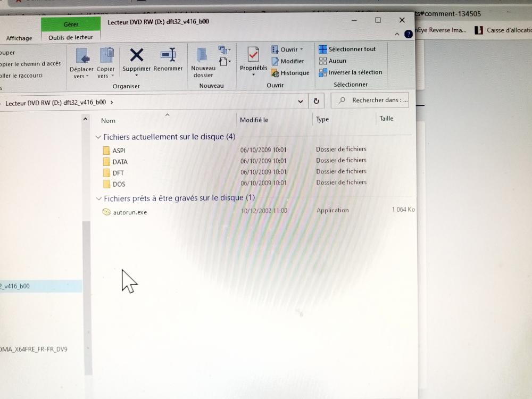This screenshot has width=532, height=399.
Task: Click the Caisse d'allocation bookmark in browser
Action: pyautogui.click(x=503, y=30)
